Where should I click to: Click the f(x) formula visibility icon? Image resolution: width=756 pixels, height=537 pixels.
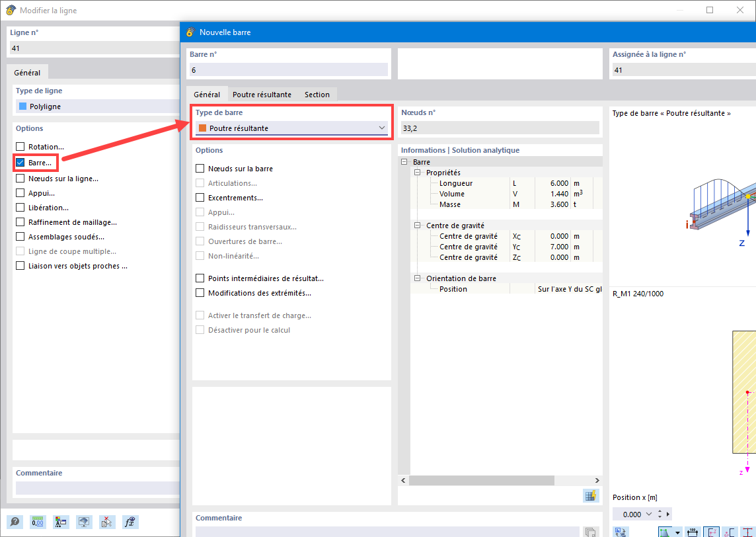[130, 522]
